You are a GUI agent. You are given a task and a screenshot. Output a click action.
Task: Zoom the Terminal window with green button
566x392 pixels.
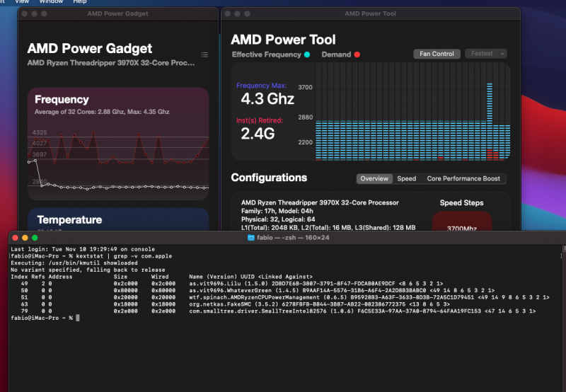(x=34, y=238)
